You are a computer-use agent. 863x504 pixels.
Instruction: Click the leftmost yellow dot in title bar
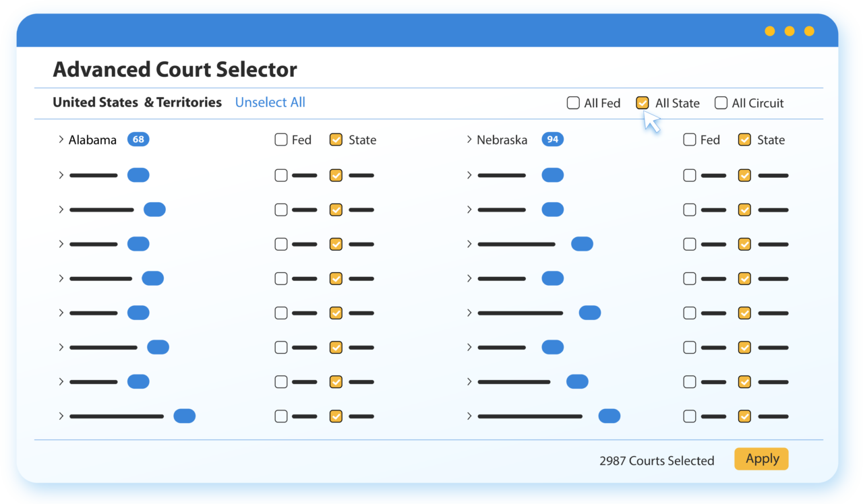(769, 31)
